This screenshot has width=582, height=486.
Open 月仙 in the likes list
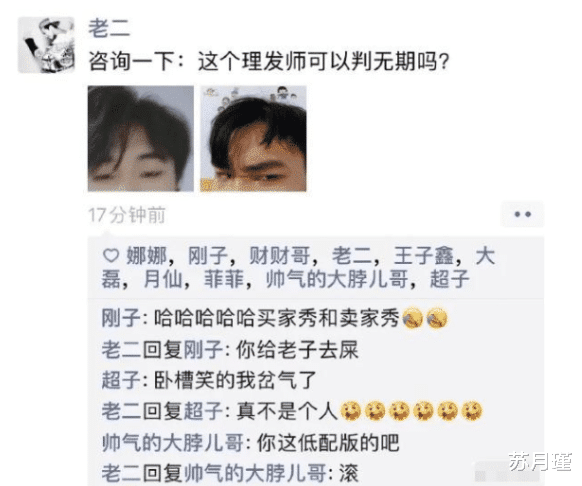[x=163, y=279]
